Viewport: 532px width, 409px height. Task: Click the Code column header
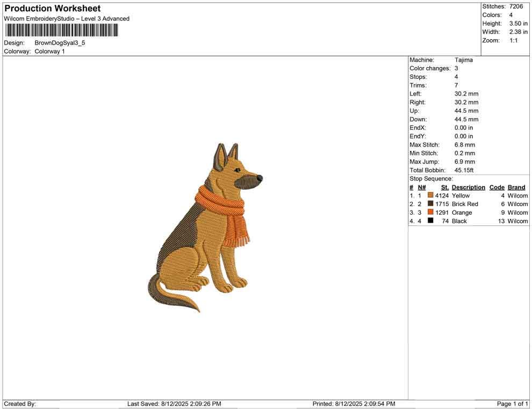point(497,187)
